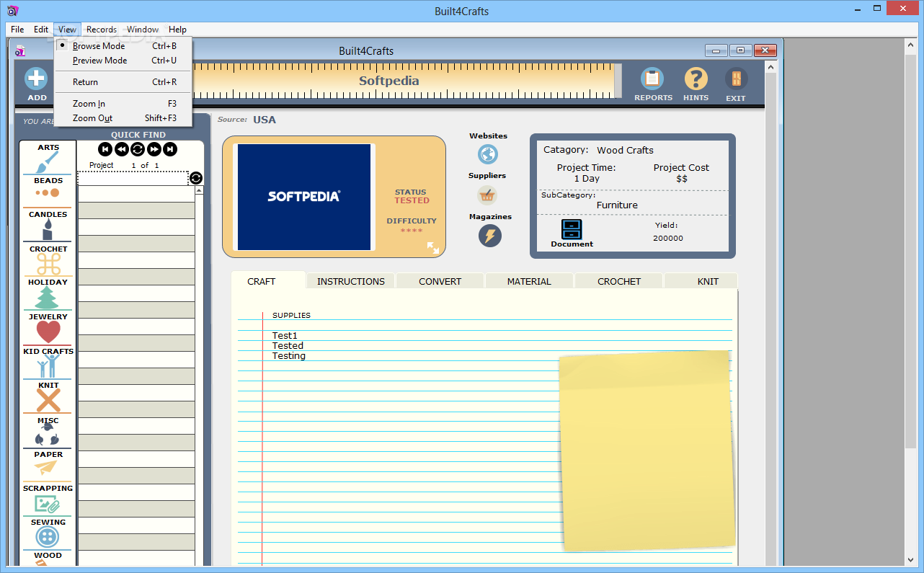Select the HOLIDAY tree category icon
The width and height of the screenshot is (924, 573).
pyautogui.click(x=47, y=298)
